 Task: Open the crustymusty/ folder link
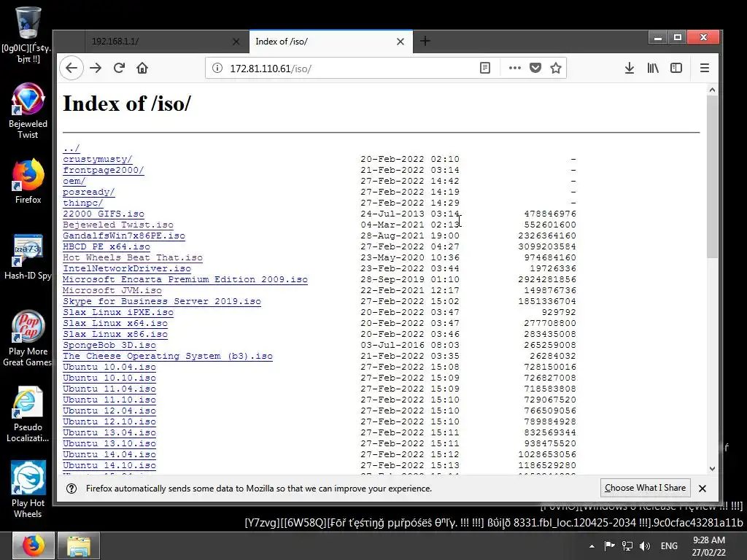click(x=98, y=159)
